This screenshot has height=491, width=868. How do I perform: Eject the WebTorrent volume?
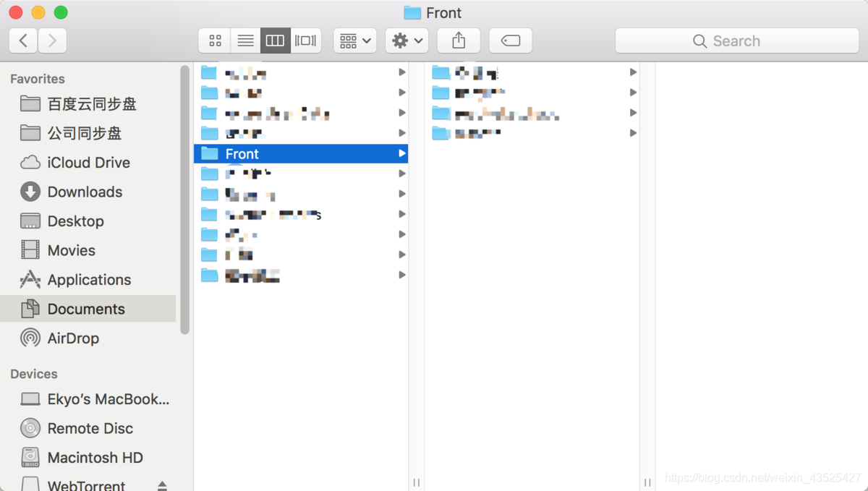[x=162, y=486]
